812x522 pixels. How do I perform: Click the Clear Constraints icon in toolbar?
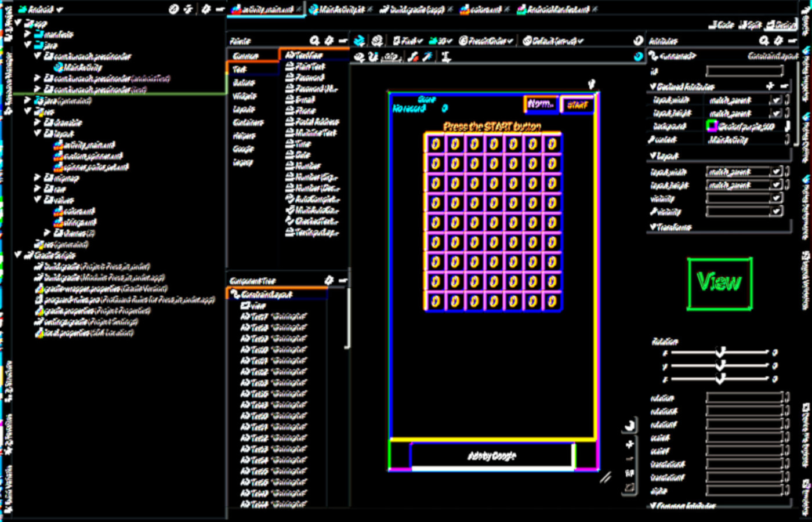(413, 57)
